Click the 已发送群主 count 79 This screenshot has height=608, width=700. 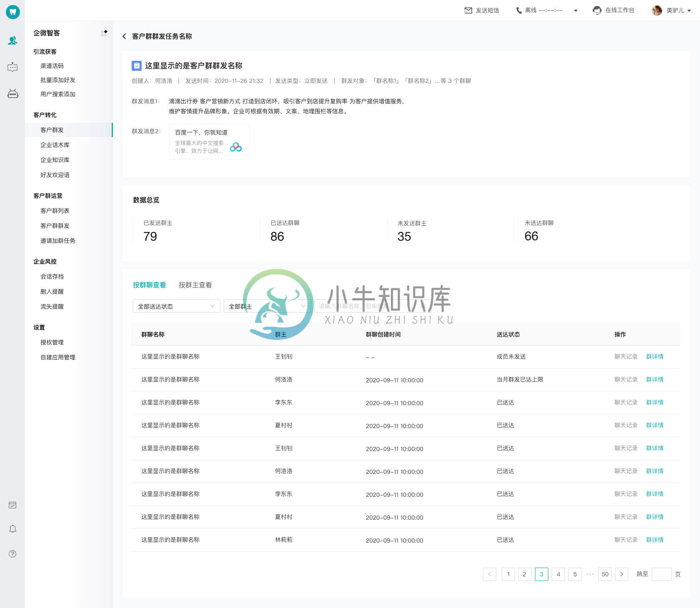point(150,237)
